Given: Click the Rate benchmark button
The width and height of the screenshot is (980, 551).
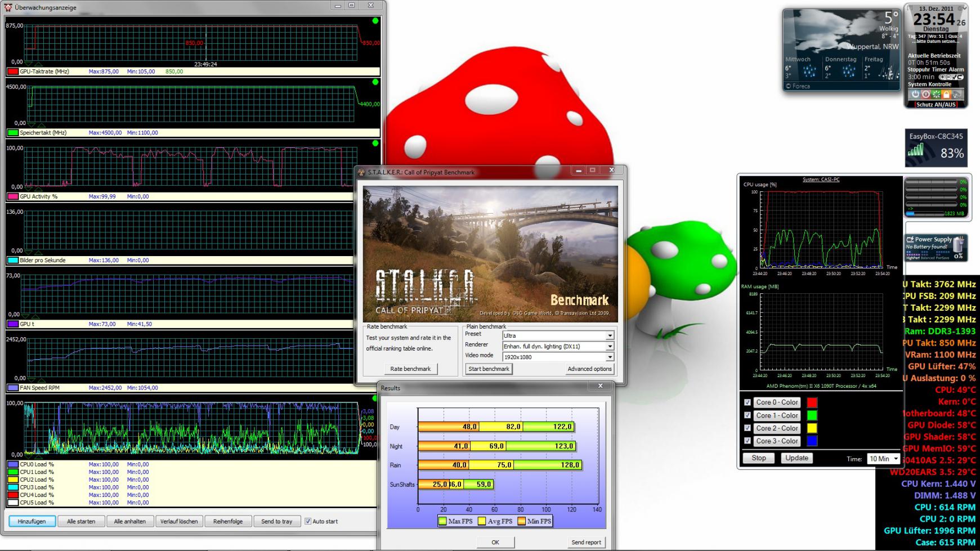Looking at the screenshot, I should coord(410,369).
